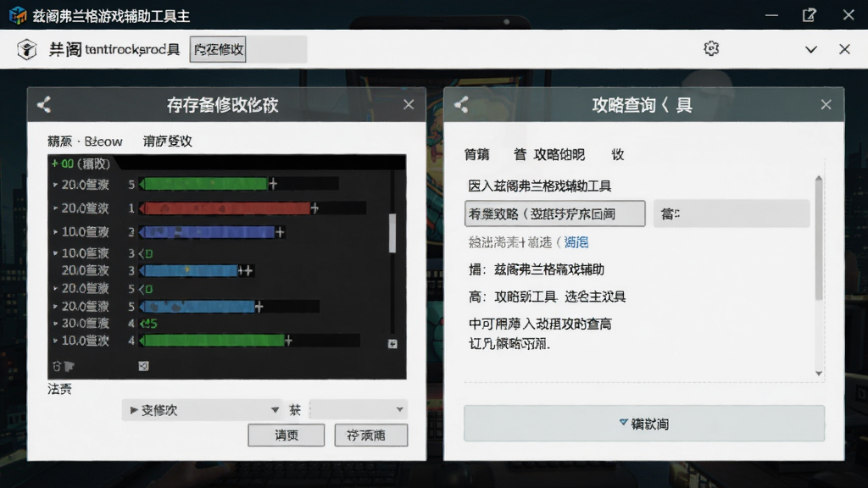Click plus at end of bottom green bar
This screenshot has width=868, height=488.
288,341
